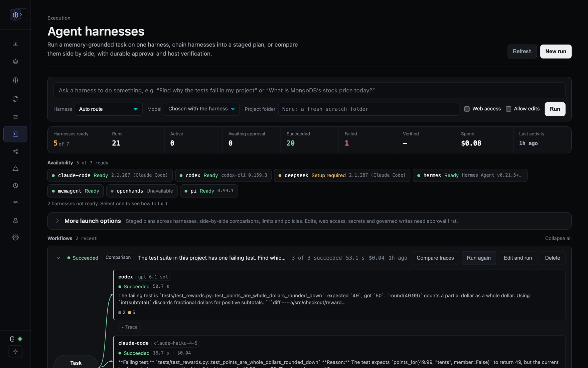Open the share nodes sidebar icon
The width and height of the screenshot is (588, 368).
click(x=15, y=151)
